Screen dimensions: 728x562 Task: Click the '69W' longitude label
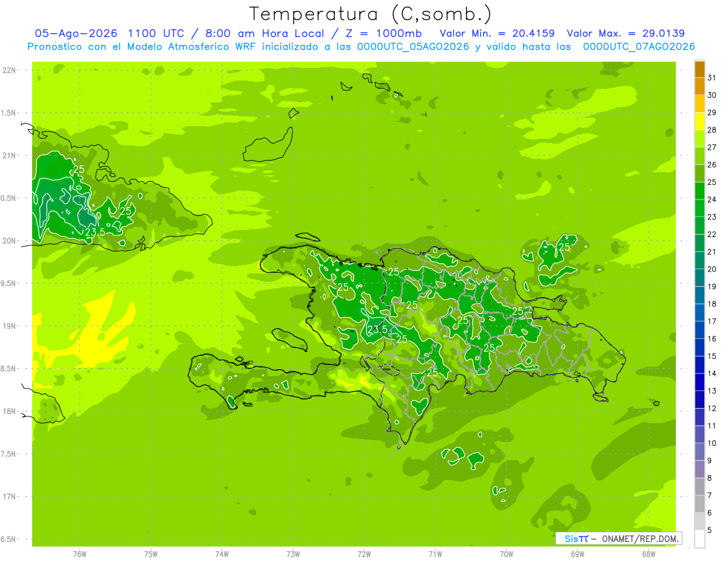(578, 554)
